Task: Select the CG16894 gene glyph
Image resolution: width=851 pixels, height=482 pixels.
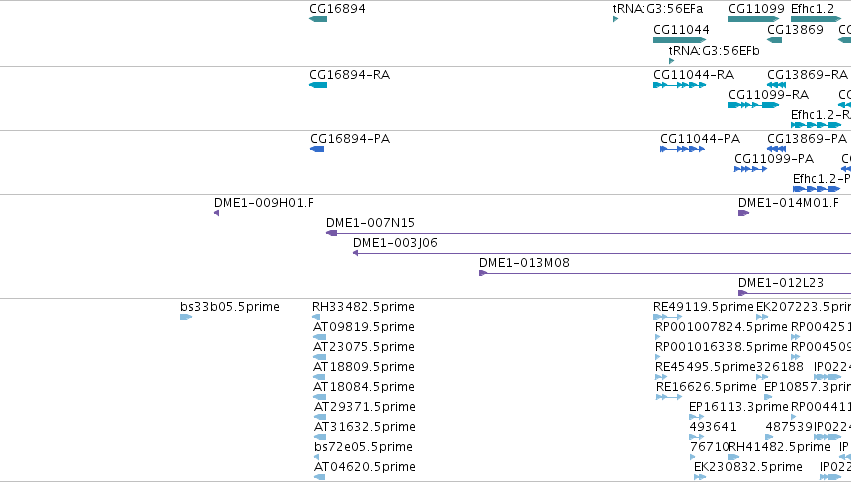Action: 318,19
